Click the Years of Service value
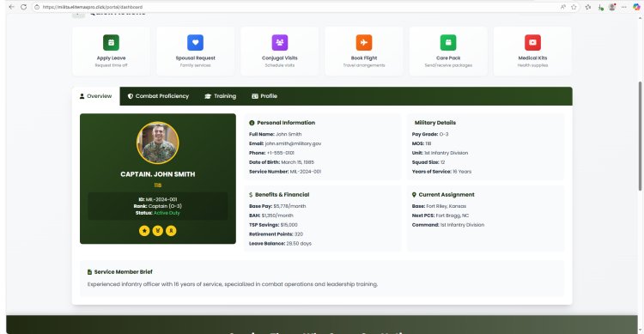 (x=462, y=172)
